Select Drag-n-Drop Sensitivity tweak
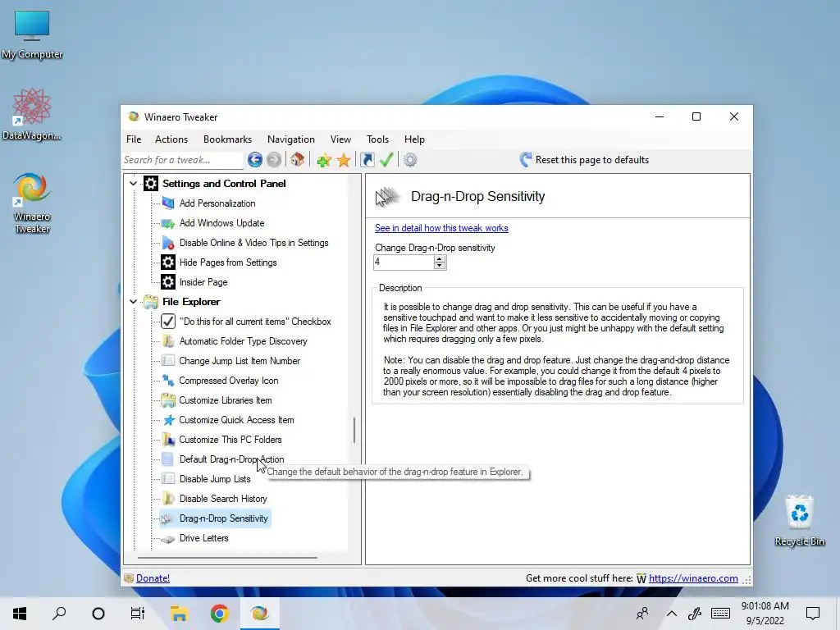The width and height of the screenshot is (840, 630). (223, 518)
